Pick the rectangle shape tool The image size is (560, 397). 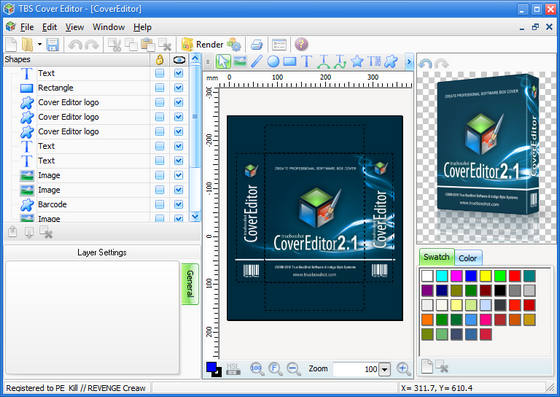(x=290, y=61)
